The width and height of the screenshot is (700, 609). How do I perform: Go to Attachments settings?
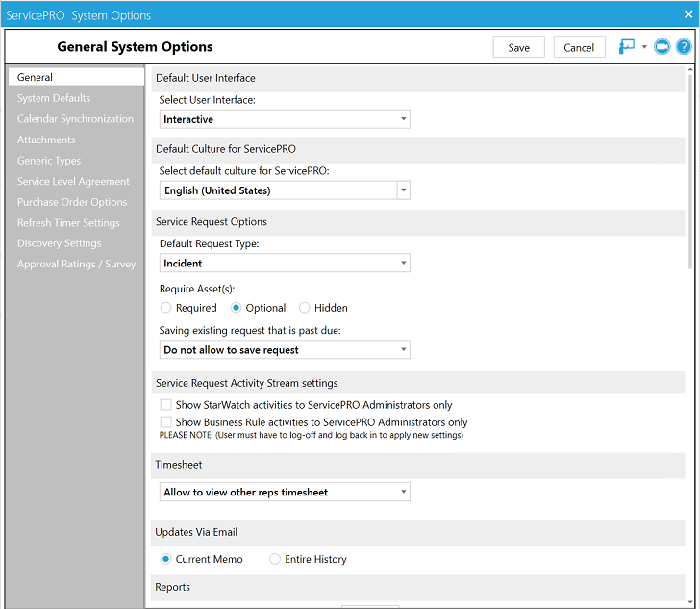pyautogui.click(x=46, y=140)
